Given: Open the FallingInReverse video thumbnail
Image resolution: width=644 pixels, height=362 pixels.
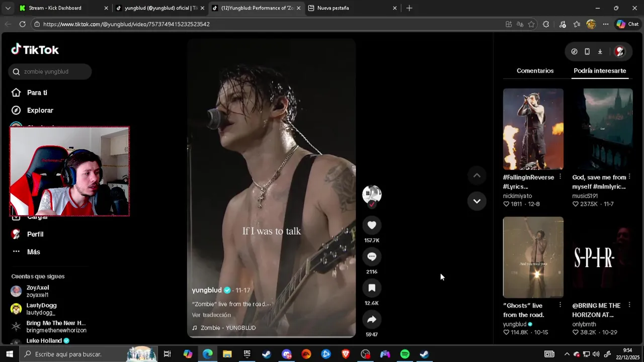Looking at the screenshot, I should pos(533,129).
